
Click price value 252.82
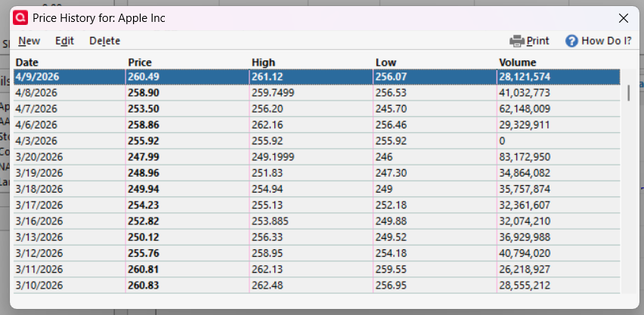[x=144, y=221]
